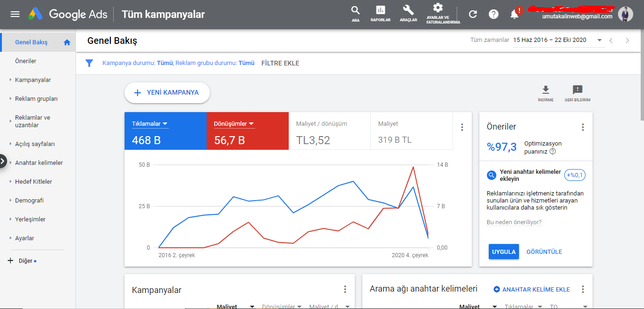Screen dimensions: 644x309
Task: Click the Yeni Kampanya button
Action: pyautogui.click(x=167, y=93)
